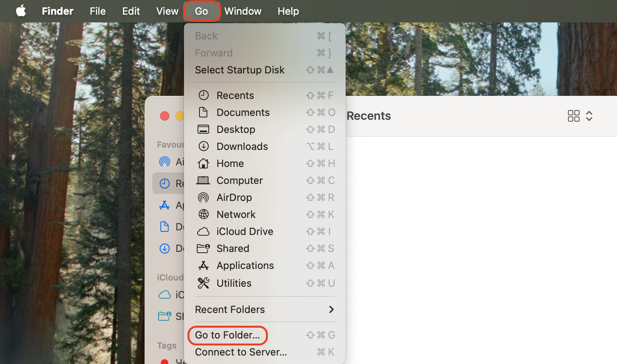Click the Downloads arrow icon in Go menu
The image size is (617, 364).
(x=204, y=146)
